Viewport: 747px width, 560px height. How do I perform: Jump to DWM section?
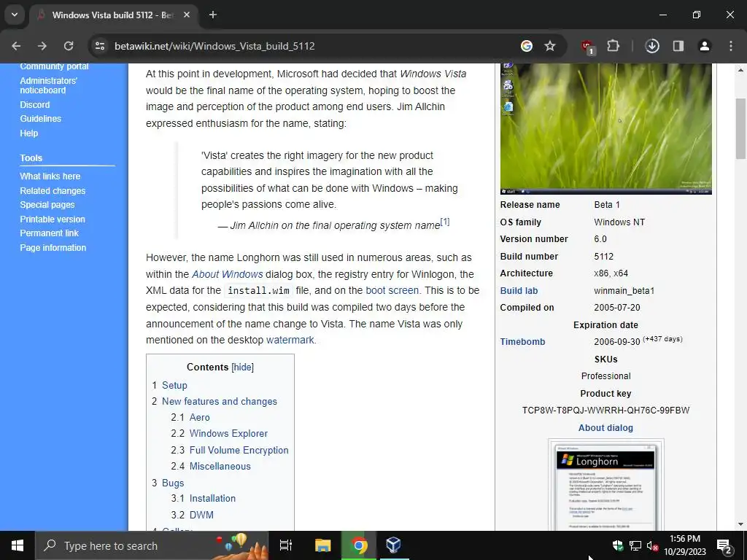(x=201, y=515)
